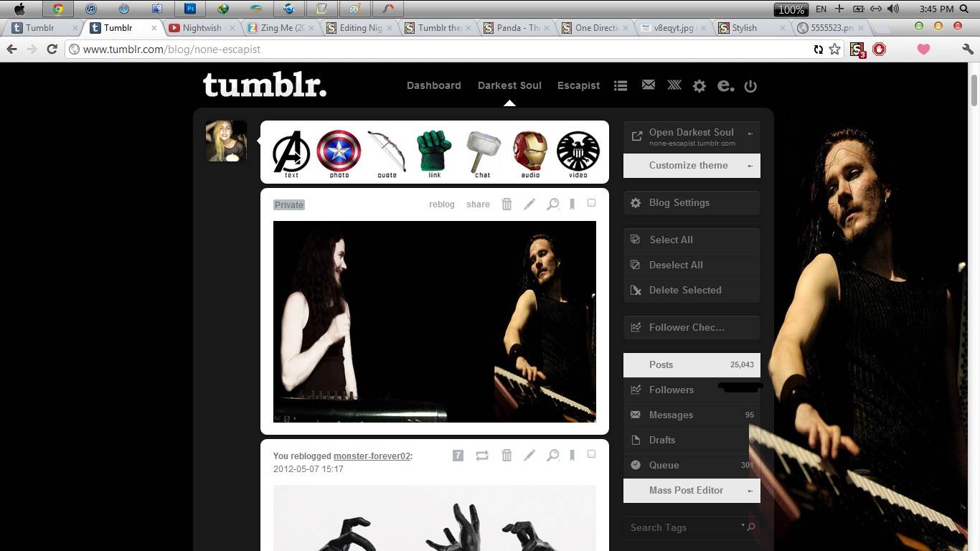This screenshot has width=980, height=551.
Task: Tick the checkbox on the Private post
Action: [591, 203]
